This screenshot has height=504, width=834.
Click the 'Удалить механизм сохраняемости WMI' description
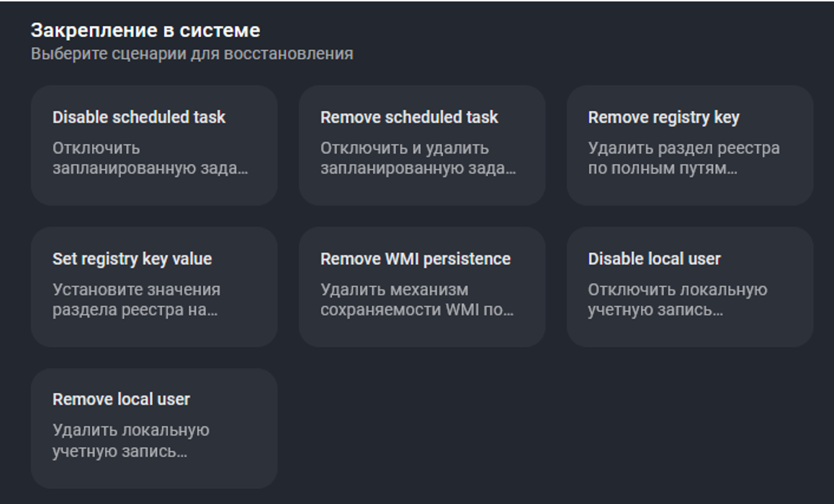(416, 300)
